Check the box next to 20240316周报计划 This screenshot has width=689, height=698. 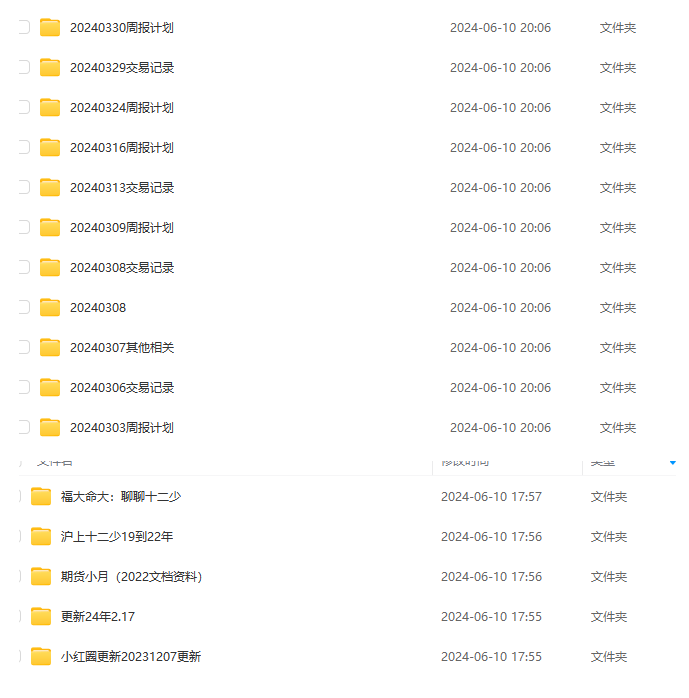[x=24, y=147]
